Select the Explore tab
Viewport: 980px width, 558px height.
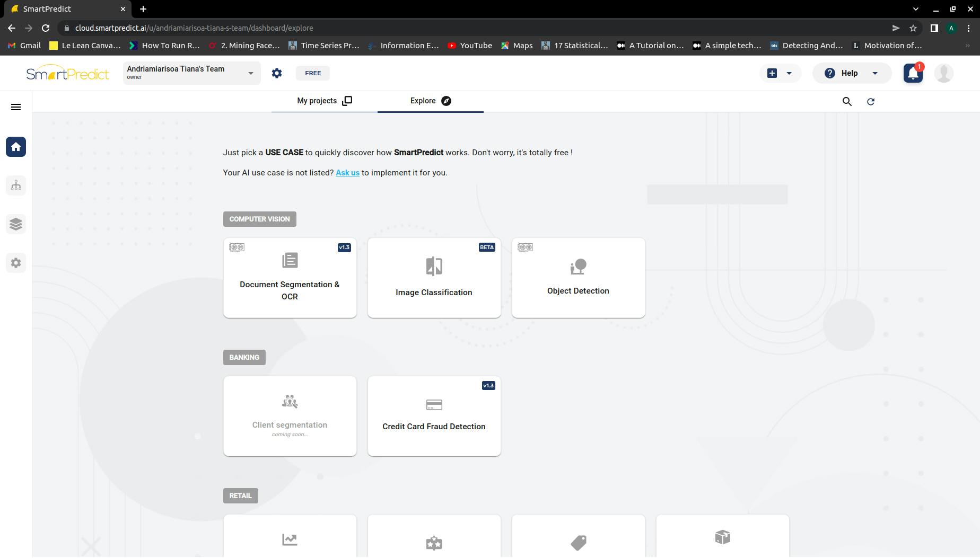coord(431,101)
